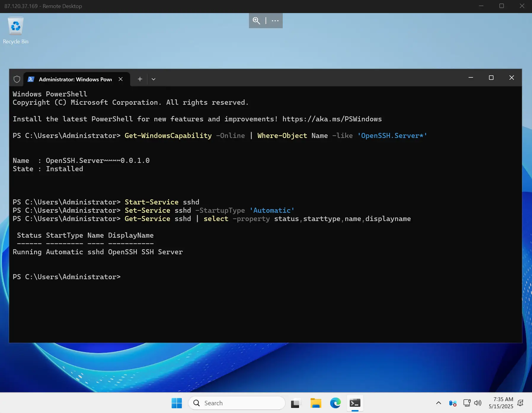This screenshot has width=532, height=413.
Task: Click the Where-Object command text
Action: point(282,136)
